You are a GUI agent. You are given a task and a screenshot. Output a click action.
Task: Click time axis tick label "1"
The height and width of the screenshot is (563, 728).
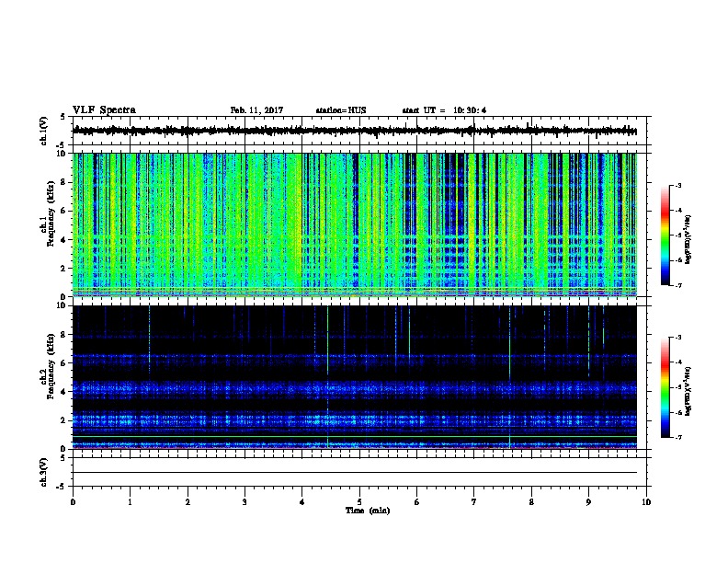pos(131,502)
